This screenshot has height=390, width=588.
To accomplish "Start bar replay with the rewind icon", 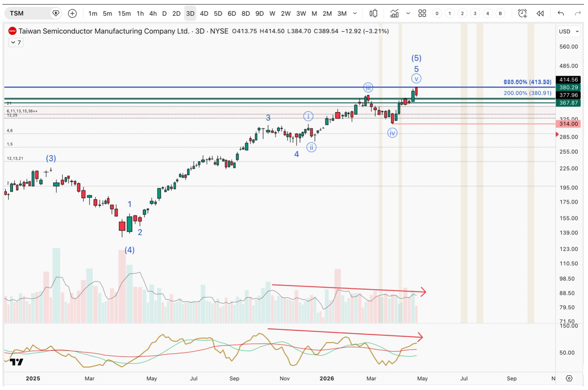I will point(540,13).
